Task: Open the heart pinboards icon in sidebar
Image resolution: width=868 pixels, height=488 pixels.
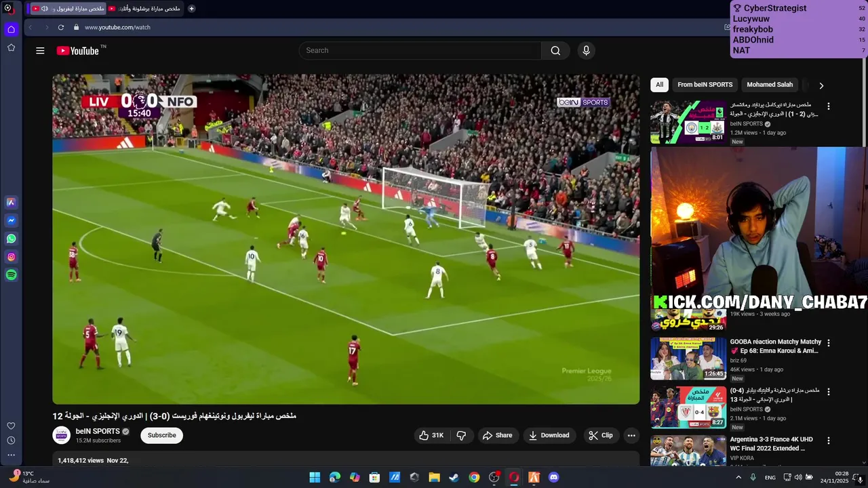Action: click(11, 426)
